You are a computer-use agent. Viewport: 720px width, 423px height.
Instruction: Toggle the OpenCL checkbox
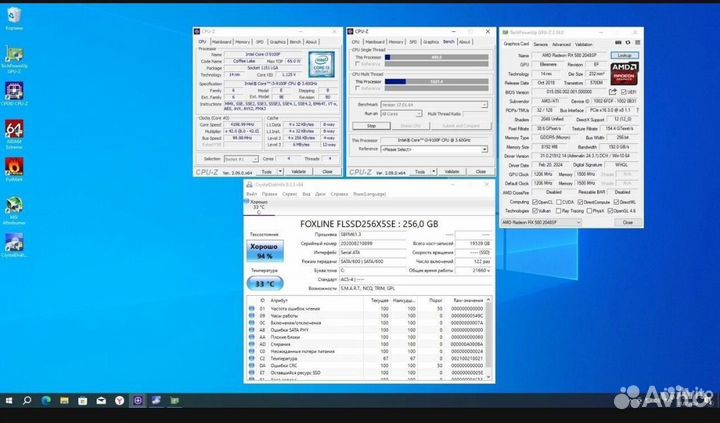[534, 202]
